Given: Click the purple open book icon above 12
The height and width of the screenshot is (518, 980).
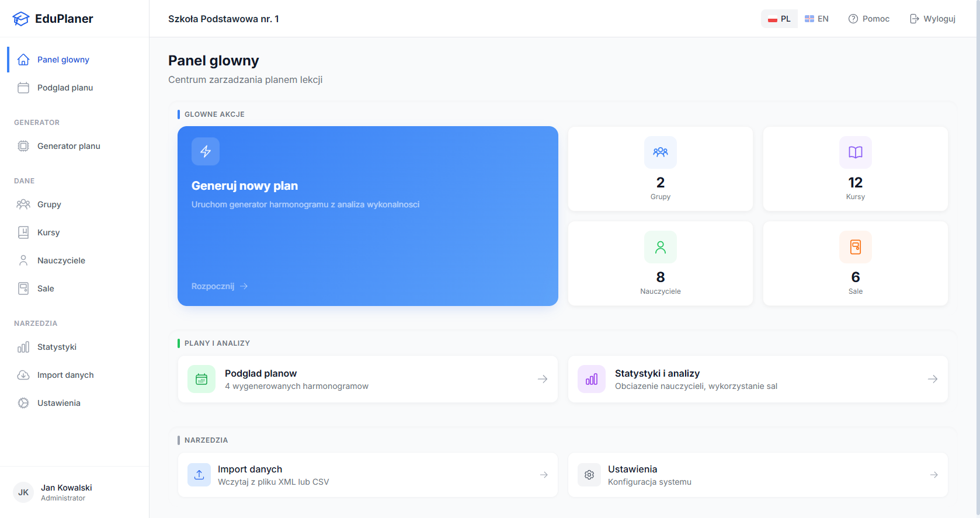Looking at the screenshot, I should [x=856, y=152].
